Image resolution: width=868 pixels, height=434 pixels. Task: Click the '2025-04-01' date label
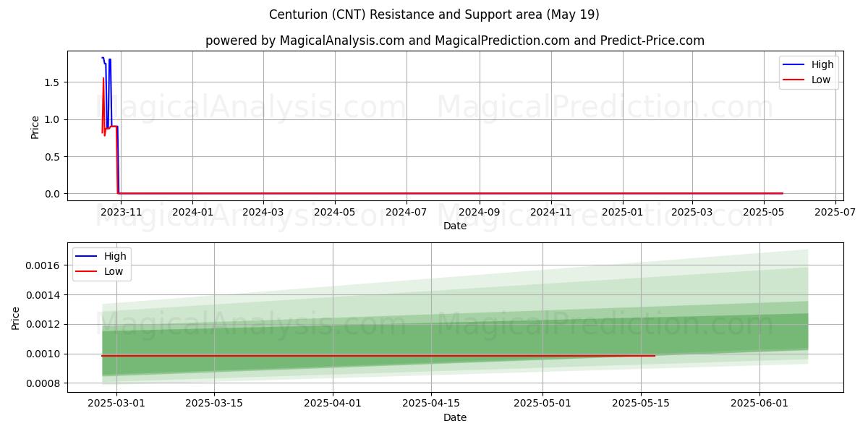(x=333, y=404)
